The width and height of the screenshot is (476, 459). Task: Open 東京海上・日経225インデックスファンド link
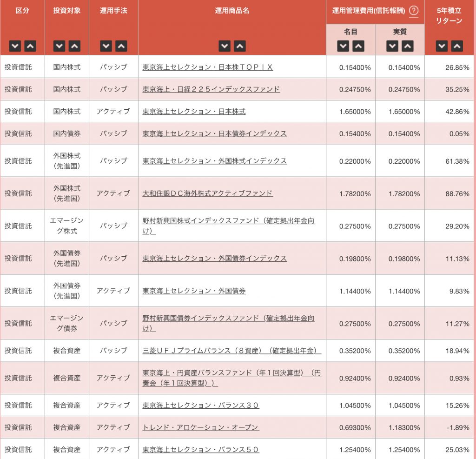211,89
